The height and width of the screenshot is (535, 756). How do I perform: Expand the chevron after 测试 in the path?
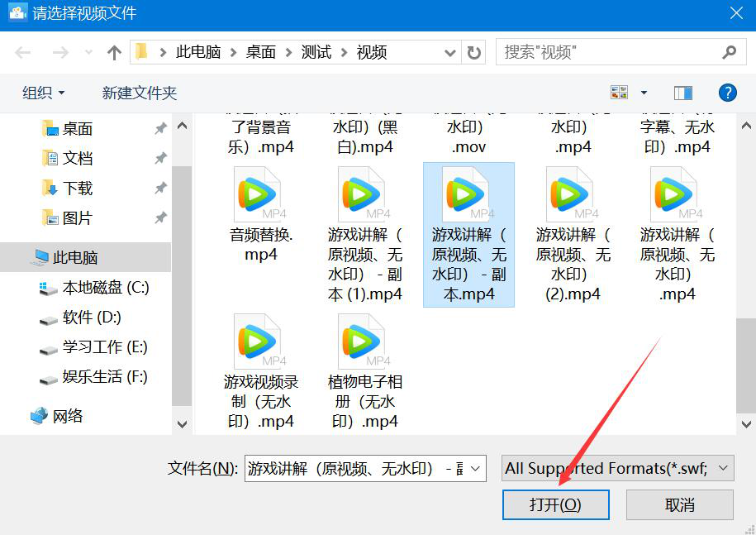click(x=345, y=52)
